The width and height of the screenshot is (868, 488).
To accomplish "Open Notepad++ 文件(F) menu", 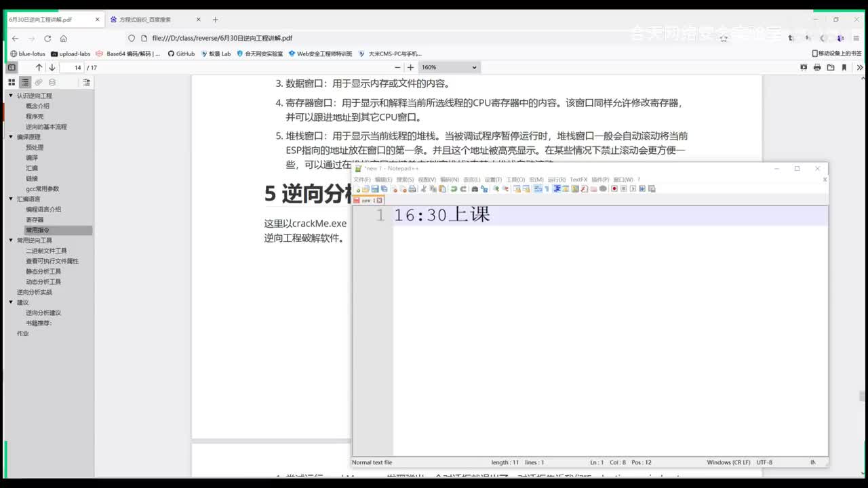I will pos(361,180).
